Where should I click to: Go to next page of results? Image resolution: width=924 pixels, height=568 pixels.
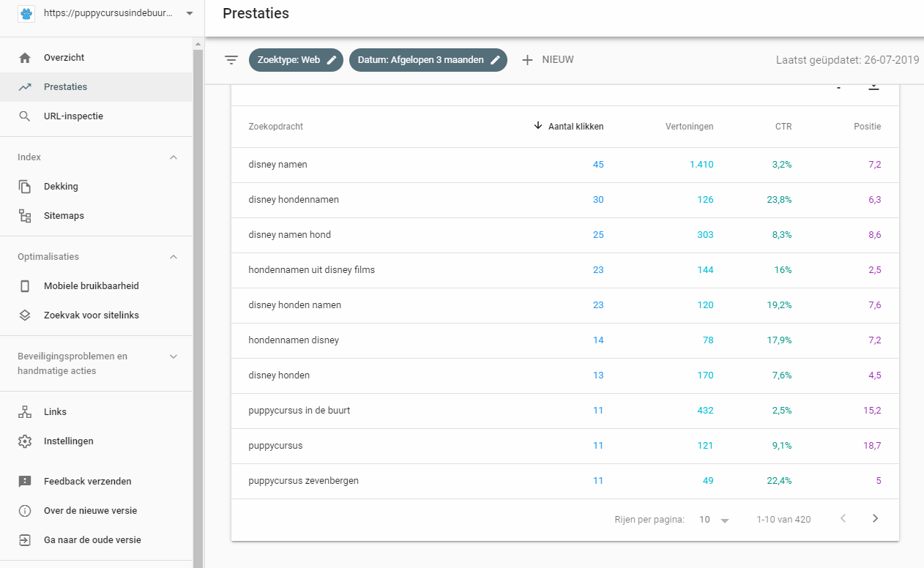875,519
